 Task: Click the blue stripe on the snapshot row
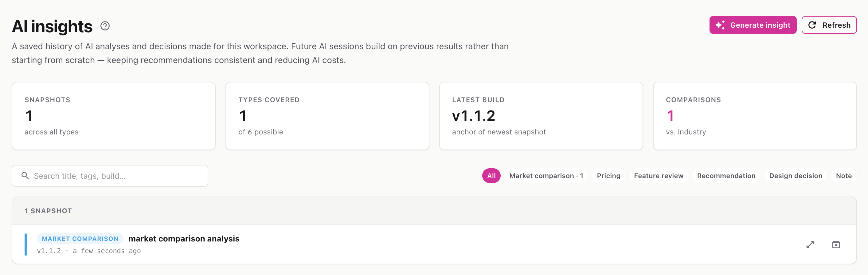(x=25, y=245)
